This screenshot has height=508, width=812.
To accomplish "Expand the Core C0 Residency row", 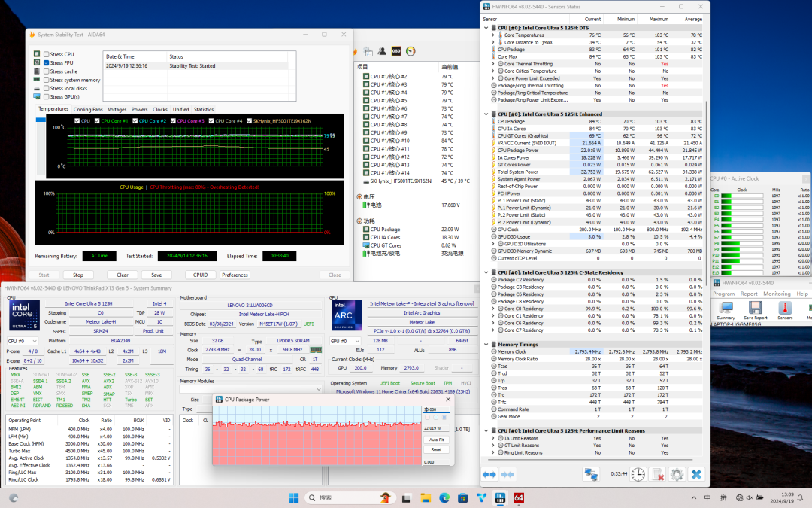I will [493, 309].
